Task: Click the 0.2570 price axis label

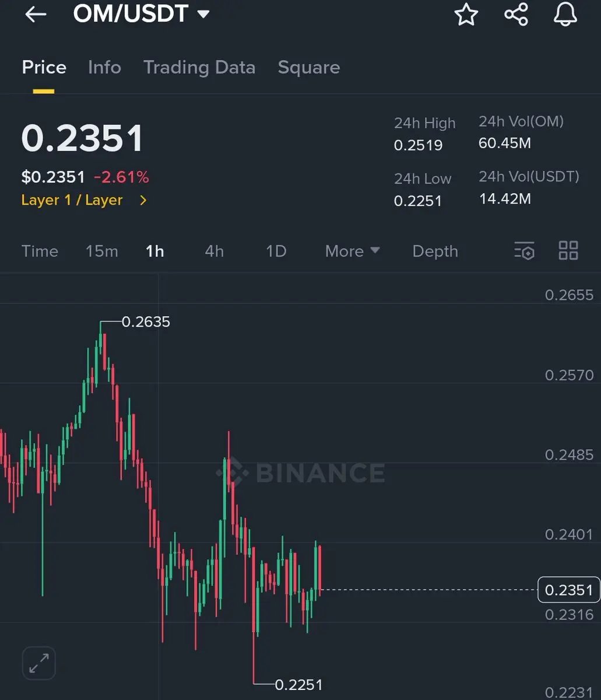Action: (569, 375)
